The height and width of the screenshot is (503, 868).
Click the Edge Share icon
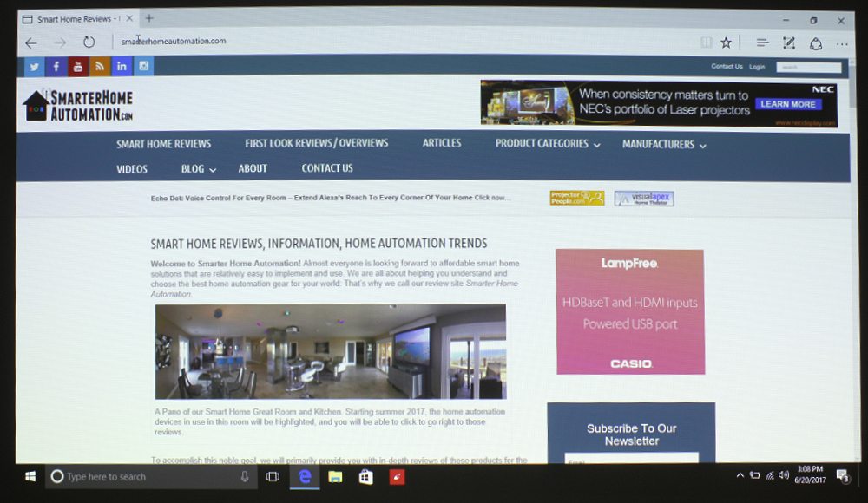pyautogui.click(x=816, y=43)
